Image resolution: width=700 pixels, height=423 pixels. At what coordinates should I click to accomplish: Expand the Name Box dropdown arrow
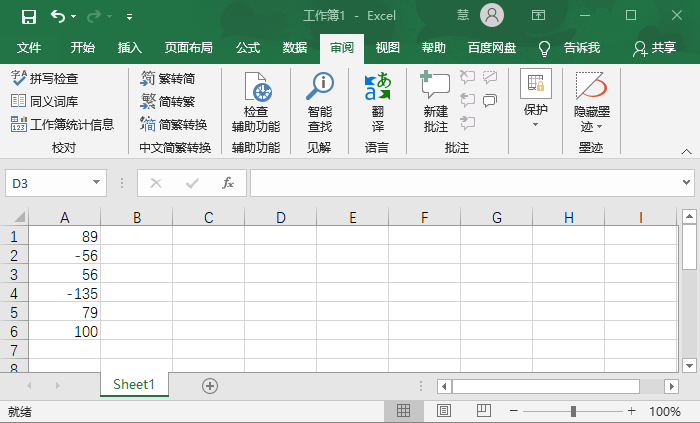coord(97,183)
